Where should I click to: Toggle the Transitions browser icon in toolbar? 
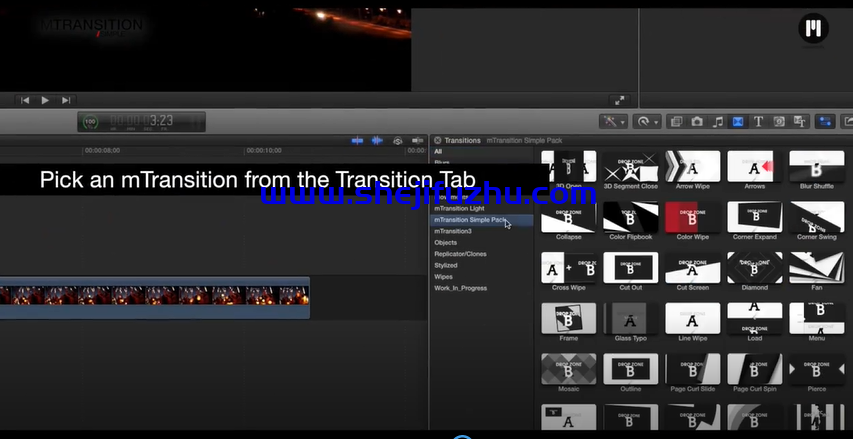[x=738, y=122]
